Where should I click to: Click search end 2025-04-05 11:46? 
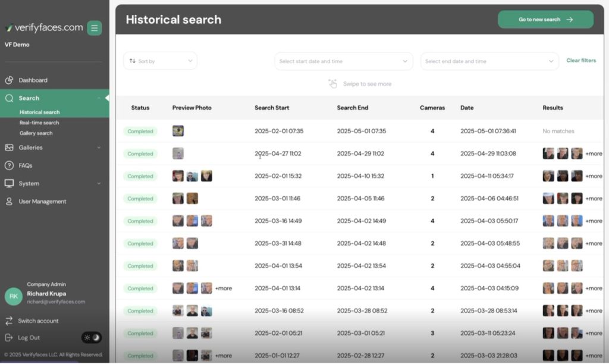click(360, 199)
